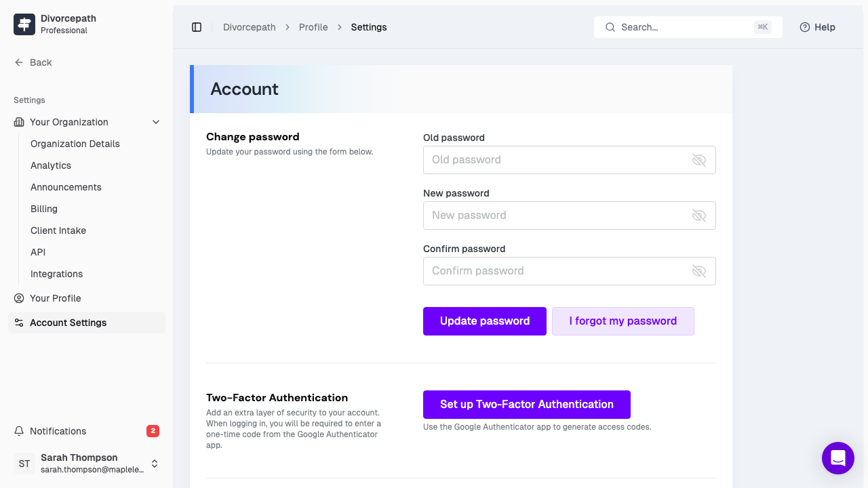Click the Account Settings gear icon
The image size is (868, 488).
(x=18, y=323)
